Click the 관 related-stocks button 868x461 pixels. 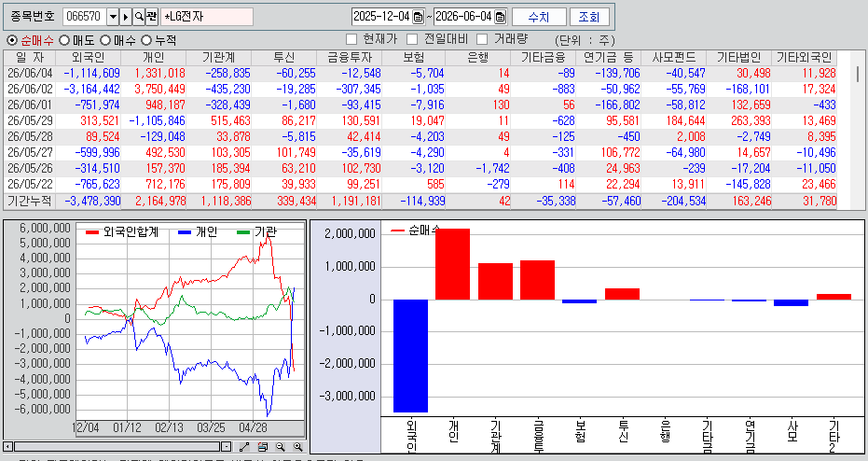pyautogui.click(x=152, y=17)
